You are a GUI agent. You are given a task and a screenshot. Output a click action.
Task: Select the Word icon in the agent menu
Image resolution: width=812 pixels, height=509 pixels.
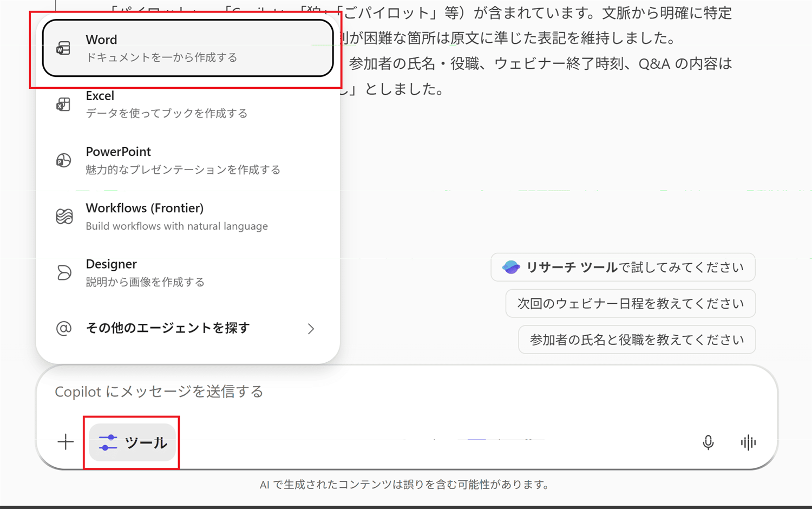(x=63, y=48)
